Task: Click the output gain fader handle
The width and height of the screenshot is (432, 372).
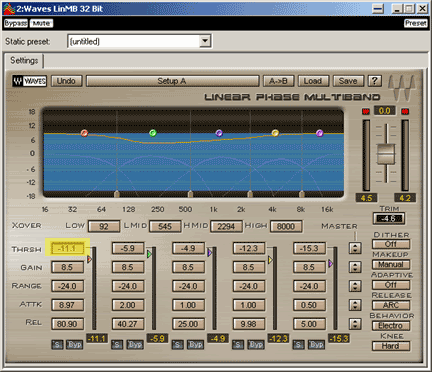Action: click(x=386, y=154)
